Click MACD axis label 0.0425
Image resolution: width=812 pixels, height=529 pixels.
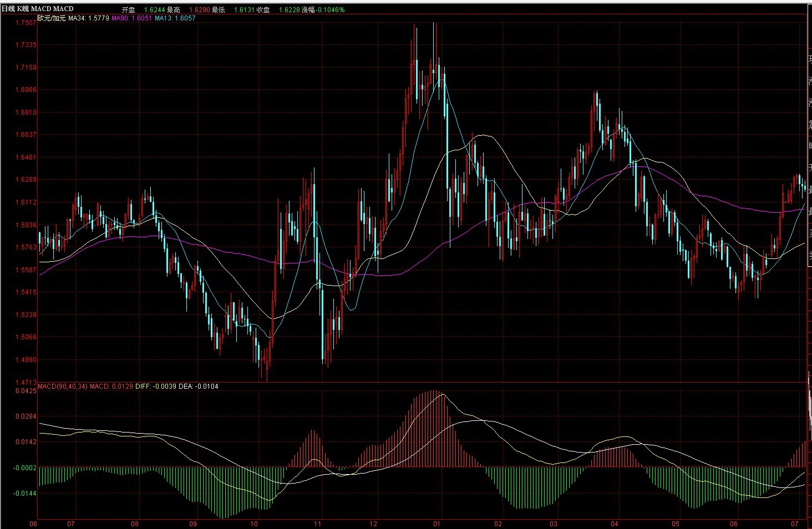26,391
